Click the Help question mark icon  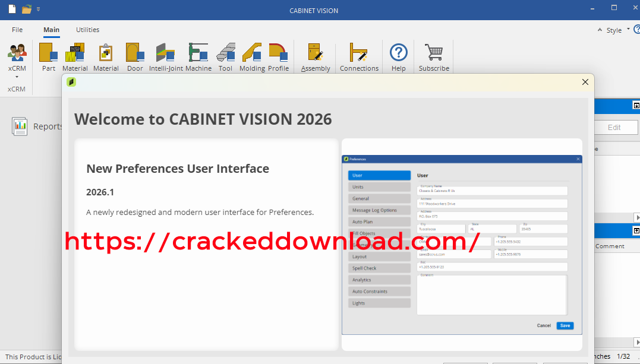pyautogui.click(x=398, y=52)
